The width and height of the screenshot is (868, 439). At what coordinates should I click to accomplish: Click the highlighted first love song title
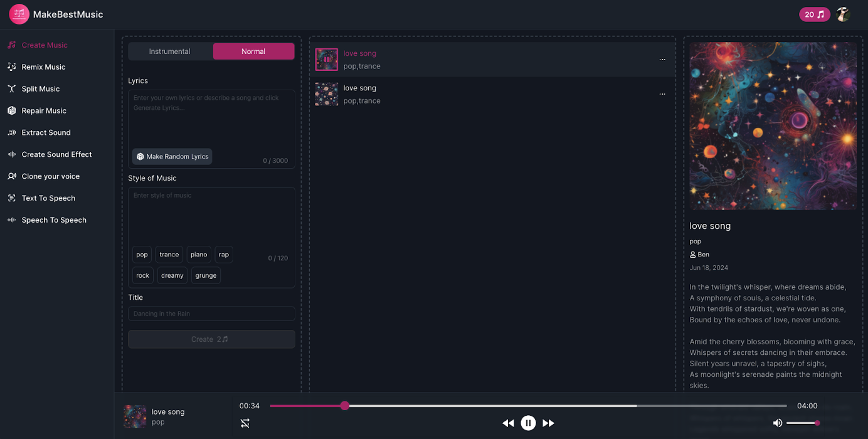pos(360,53)
